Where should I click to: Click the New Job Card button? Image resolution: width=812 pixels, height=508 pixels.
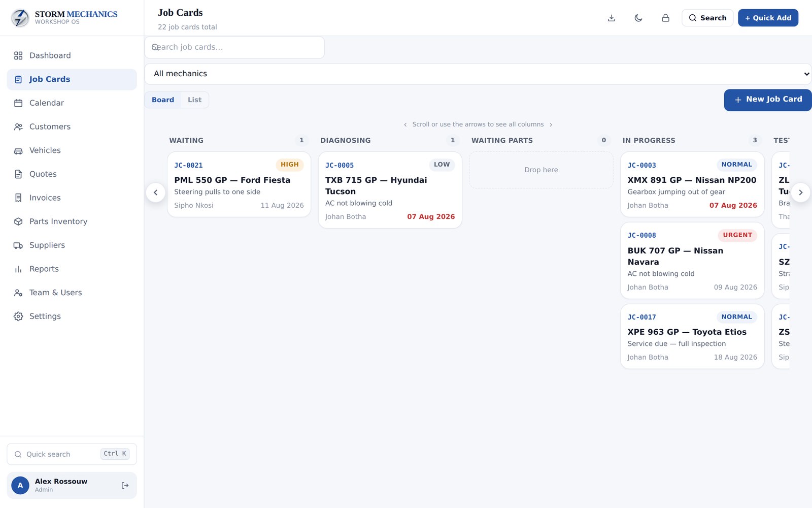pos(768,100)
